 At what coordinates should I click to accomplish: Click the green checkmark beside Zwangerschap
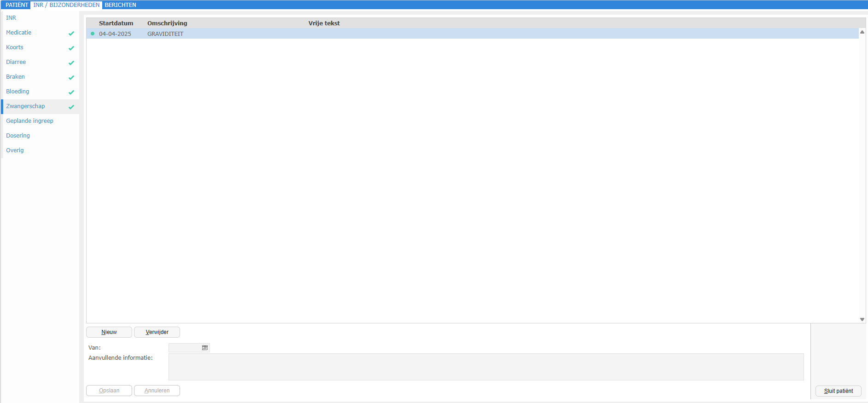click(x=71, y=107)
